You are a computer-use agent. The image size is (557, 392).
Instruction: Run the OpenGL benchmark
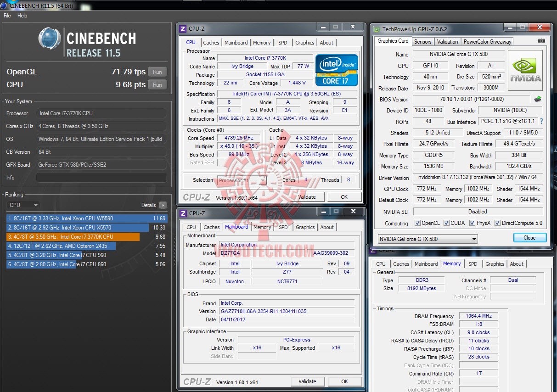coord(158,72)
